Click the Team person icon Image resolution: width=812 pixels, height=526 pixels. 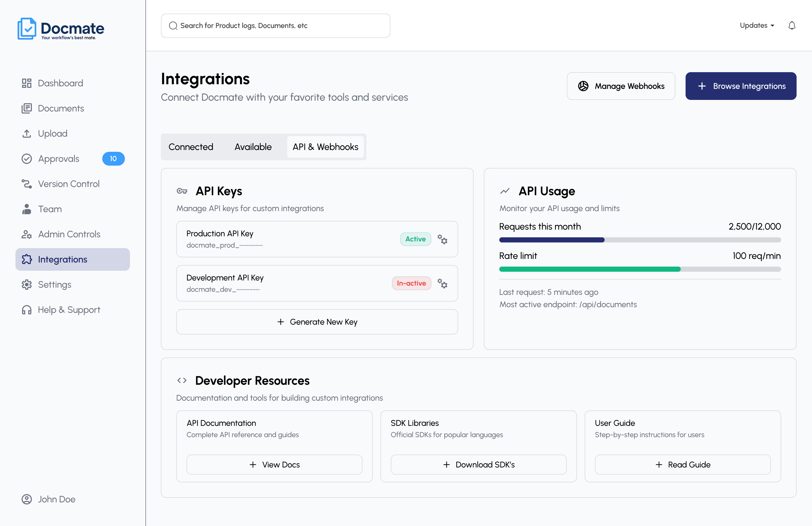pyautogui.click(x=27, y=209)
